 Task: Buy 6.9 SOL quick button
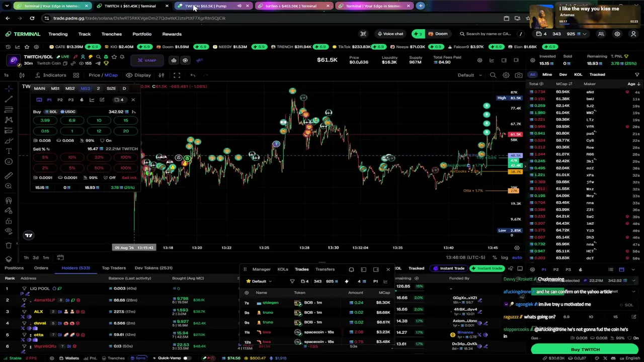(72, 121)
